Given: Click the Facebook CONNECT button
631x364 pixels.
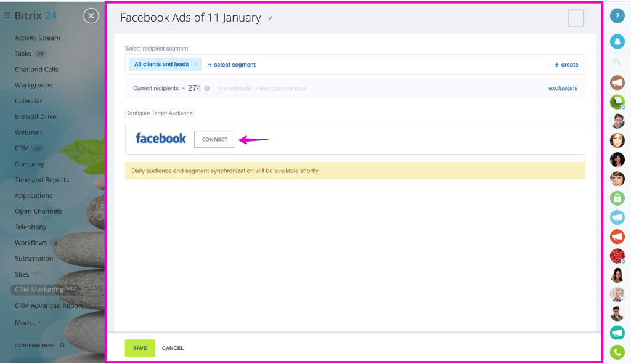Looking at the screenshot, I should pos(214,139).
